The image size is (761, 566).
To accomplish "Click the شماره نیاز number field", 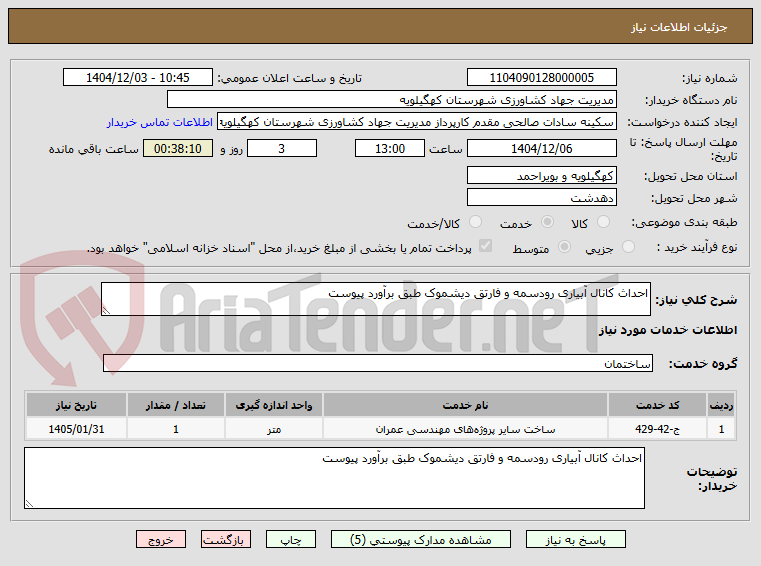I will (x=542, y=77).
